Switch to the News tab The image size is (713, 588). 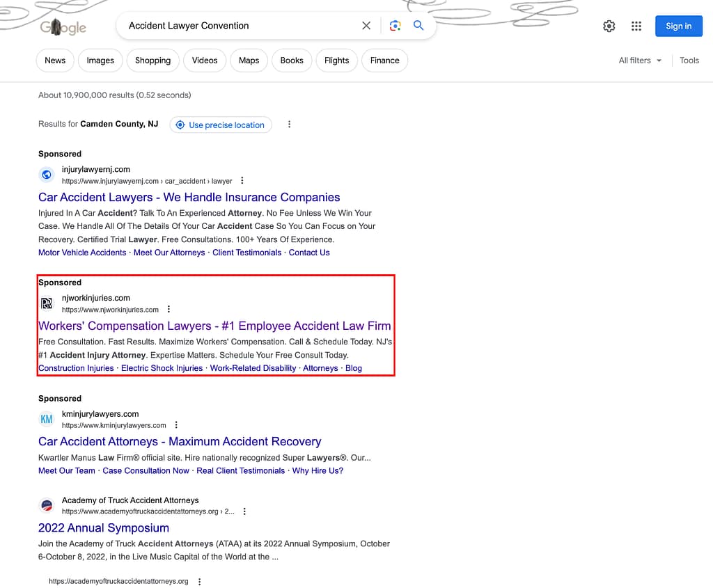[55, 61]
